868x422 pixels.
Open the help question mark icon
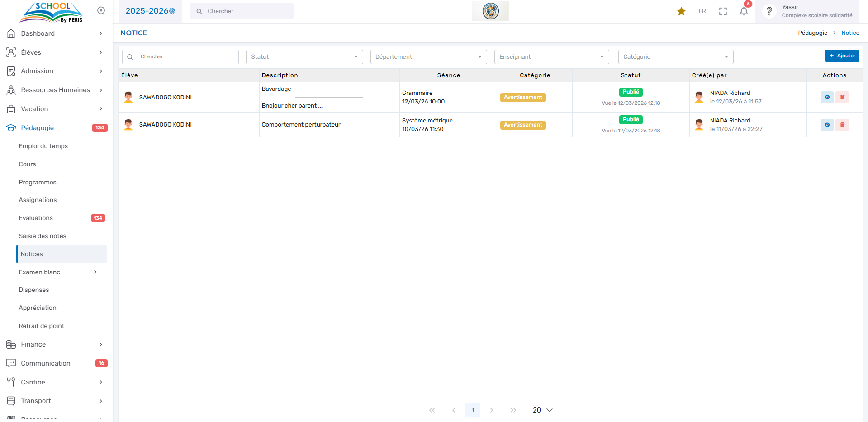pos(769,11)
